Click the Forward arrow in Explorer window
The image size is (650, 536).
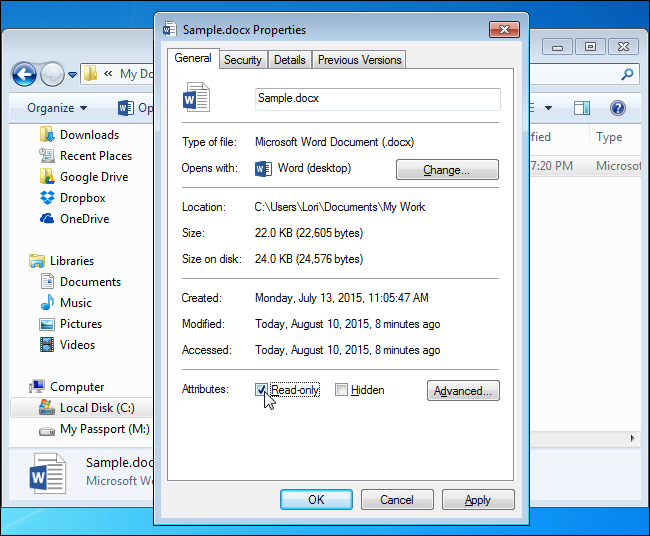[x=52, y=75]
